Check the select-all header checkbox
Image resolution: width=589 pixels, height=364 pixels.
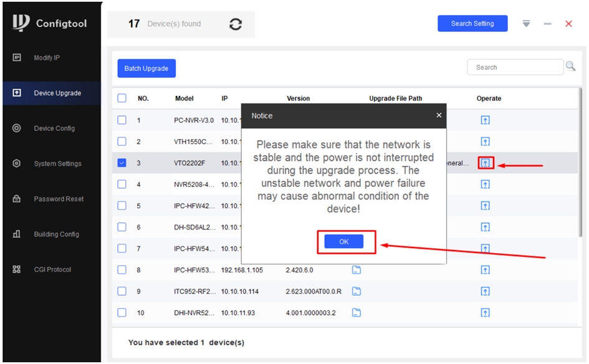tap(122, 98)
